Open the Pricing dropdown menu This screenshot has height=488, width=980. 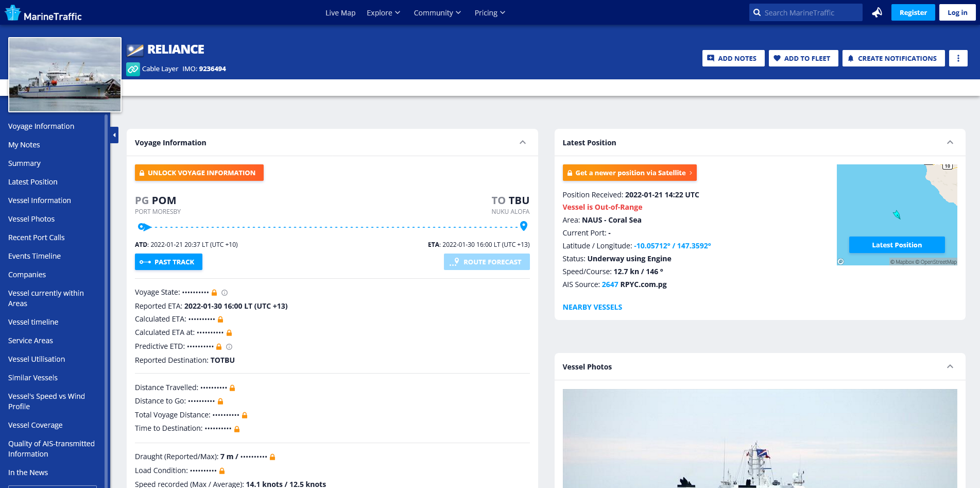[x=490, y=13]
